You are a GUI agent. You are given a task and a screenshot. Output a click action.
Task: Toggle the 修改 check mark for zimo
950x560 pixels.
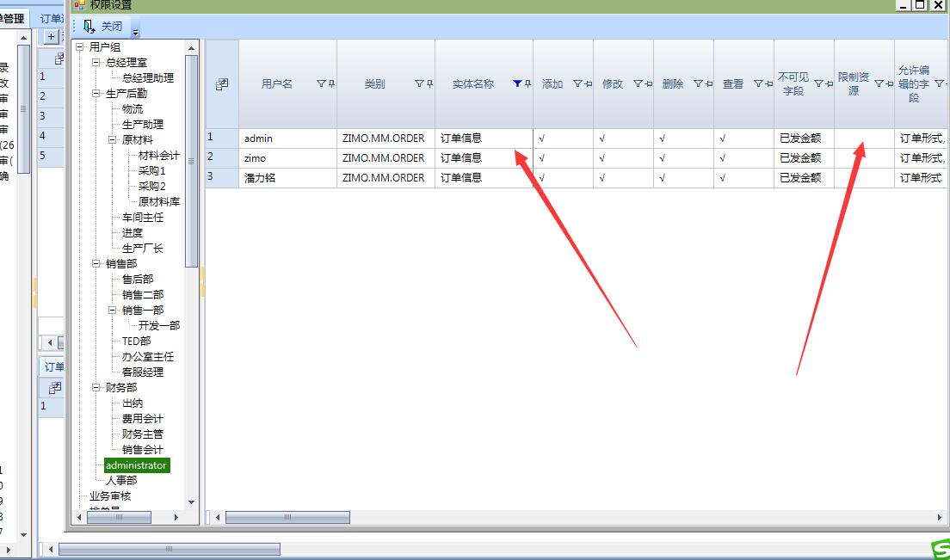(x=602, y=158)
